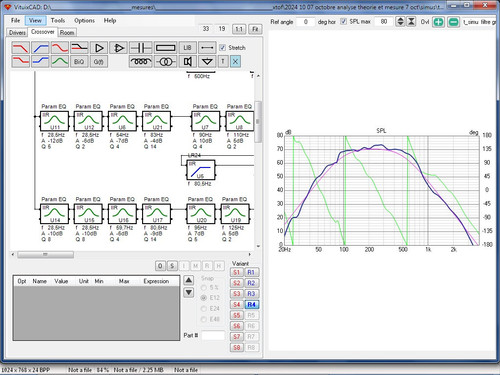This screenshot has height=375, width=500.
Task: Move parameter down with down-arrow button
Action: (x=189, y=293)
